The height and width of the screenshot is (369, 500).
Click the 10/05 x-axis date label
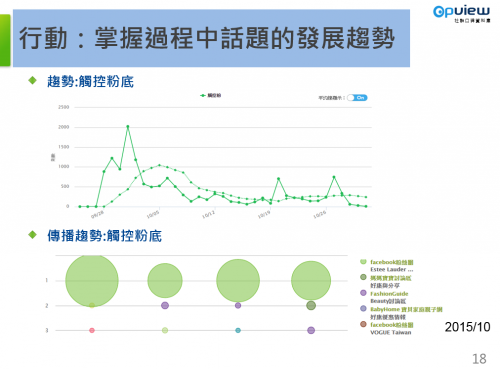153,215
